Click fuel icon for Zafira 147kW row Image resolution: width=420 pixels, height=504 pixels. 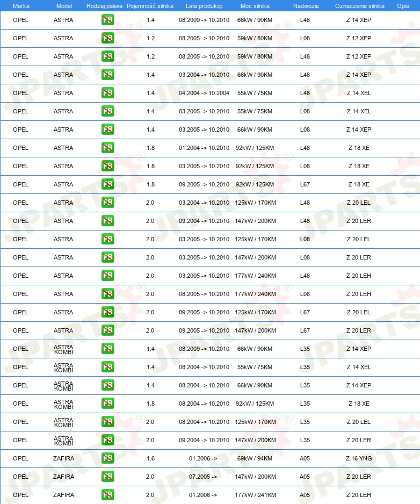[107, 477]
